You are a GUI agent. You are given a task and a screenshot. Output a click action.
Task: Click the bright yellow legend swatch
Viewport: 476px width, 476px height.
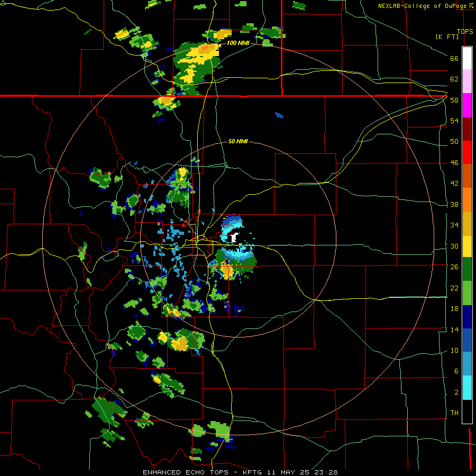tap(467, 246)
